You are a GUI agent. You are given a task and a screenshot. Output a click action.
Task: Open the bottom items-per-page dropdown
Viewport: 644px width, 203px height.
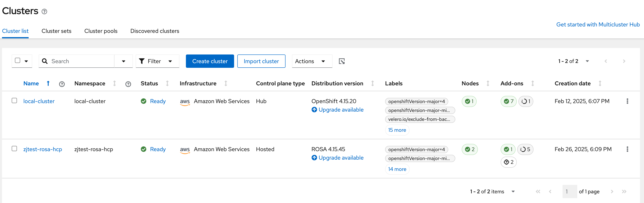coord(513,191)
